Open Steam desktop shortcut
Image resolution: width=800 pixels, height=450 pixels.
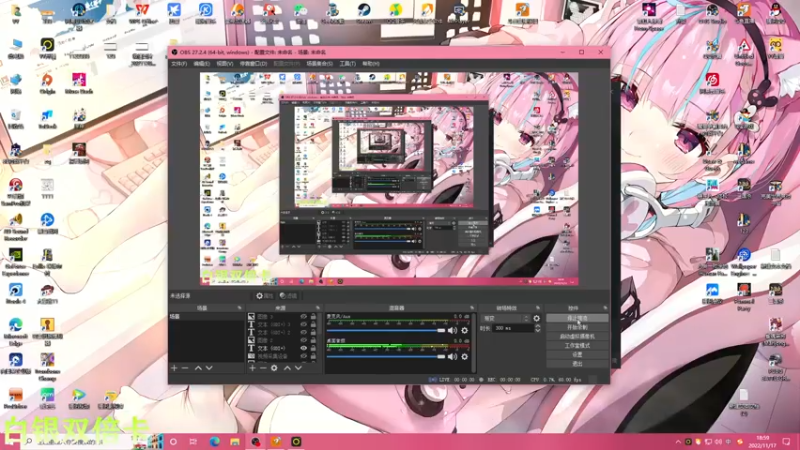364,13
